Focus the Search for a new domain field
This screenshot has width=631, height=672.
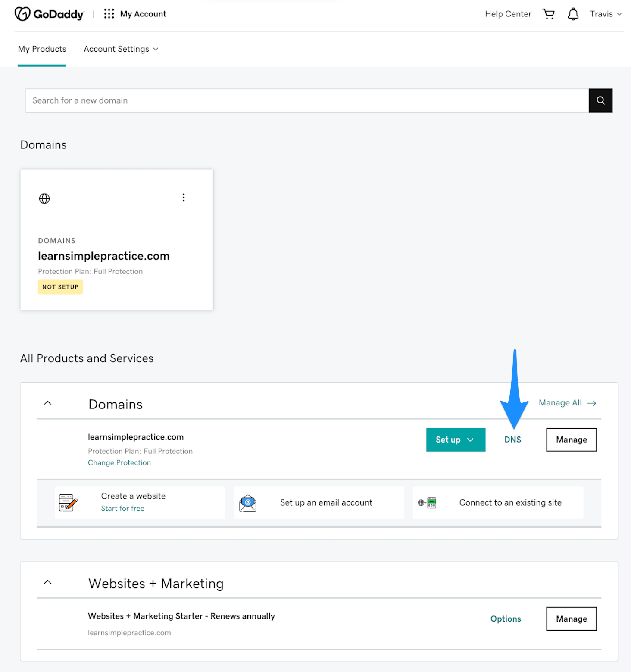tap(307, 100)
